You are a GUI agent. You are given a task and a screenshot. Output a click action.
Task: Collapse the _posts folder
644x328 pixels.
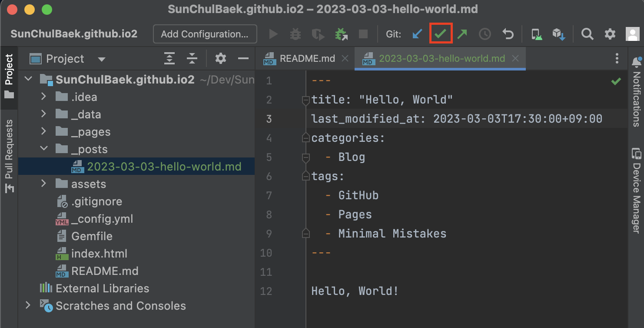coord(43,149)
